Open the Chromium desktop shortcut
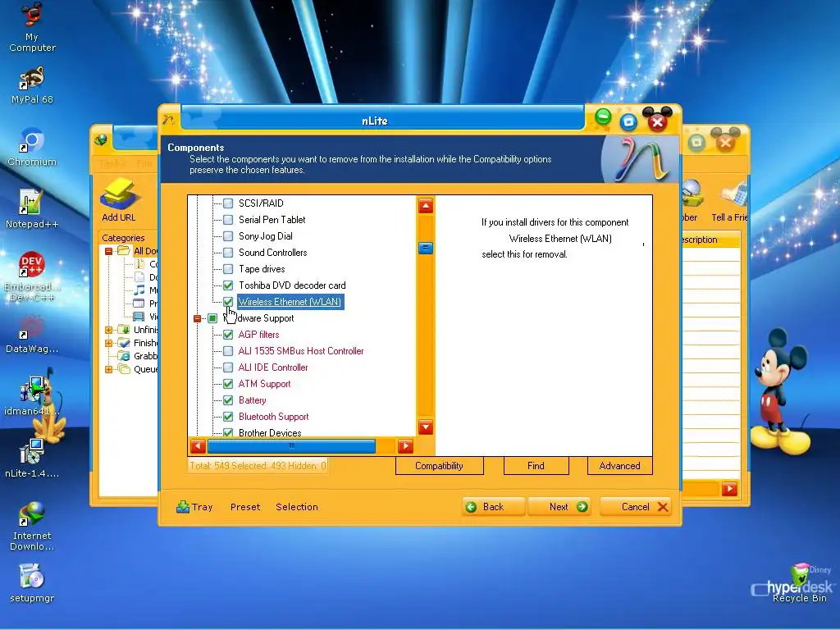Viewport: 840px width, 630px height. 32,147
